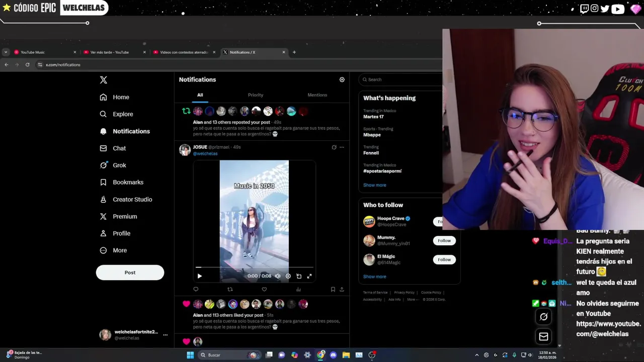Open video playback settings gear
644x362 pixels.
(288, 276)
